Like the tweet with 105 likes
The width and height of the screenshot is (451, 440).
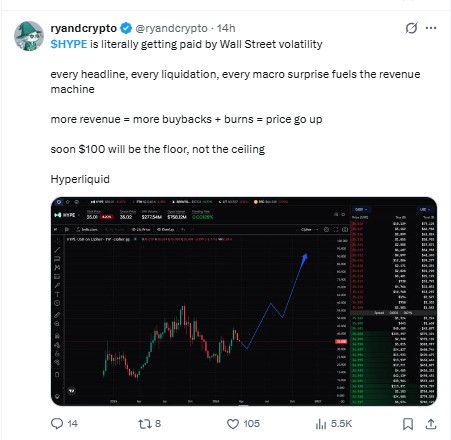[243, 424]
